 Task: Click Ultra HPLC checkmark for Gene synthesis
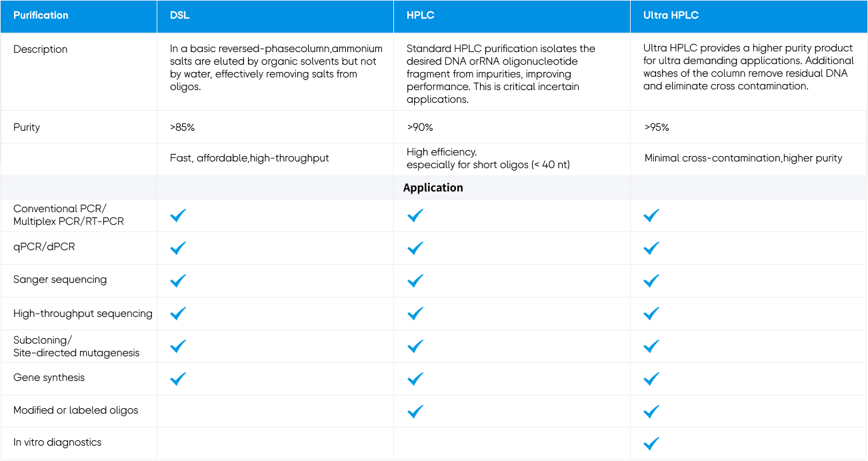click(x=651, y=378)
